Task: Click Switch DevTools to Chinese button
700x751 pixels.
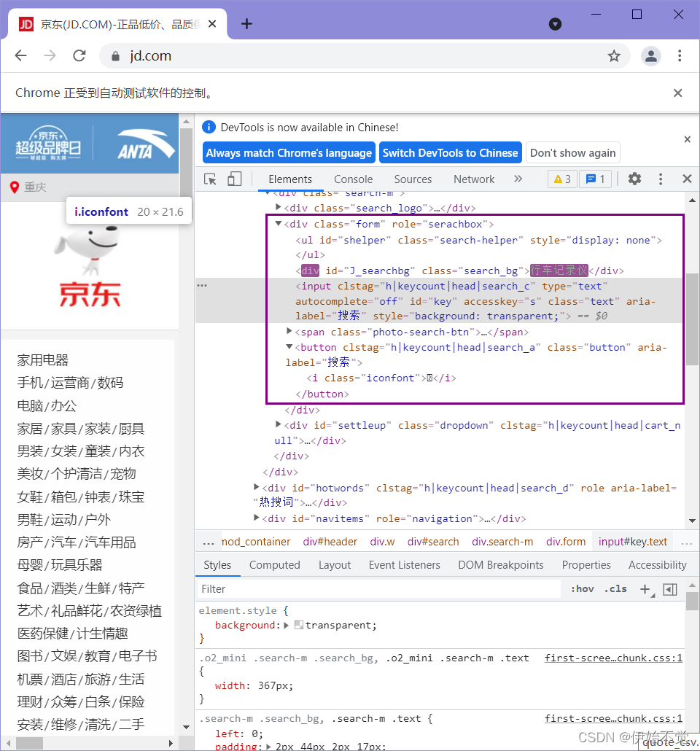Action: click(451, 153)
